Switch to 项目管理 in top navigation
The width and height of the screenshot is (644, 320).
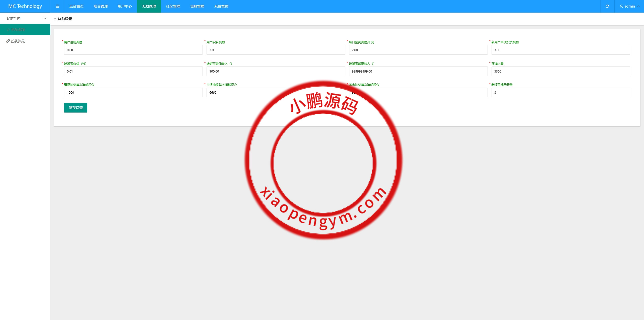click(x=101, y=6)
